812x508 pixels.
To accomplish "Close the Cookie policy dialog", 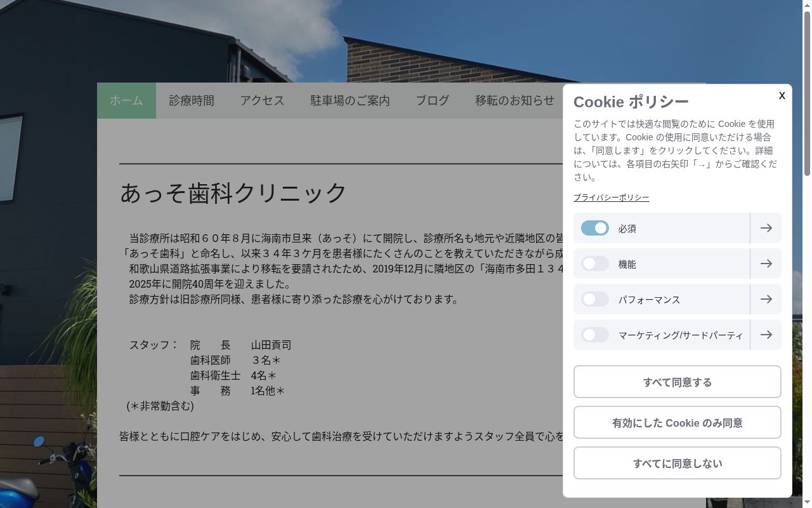I will pyautogui.click(x=782, y=95).
